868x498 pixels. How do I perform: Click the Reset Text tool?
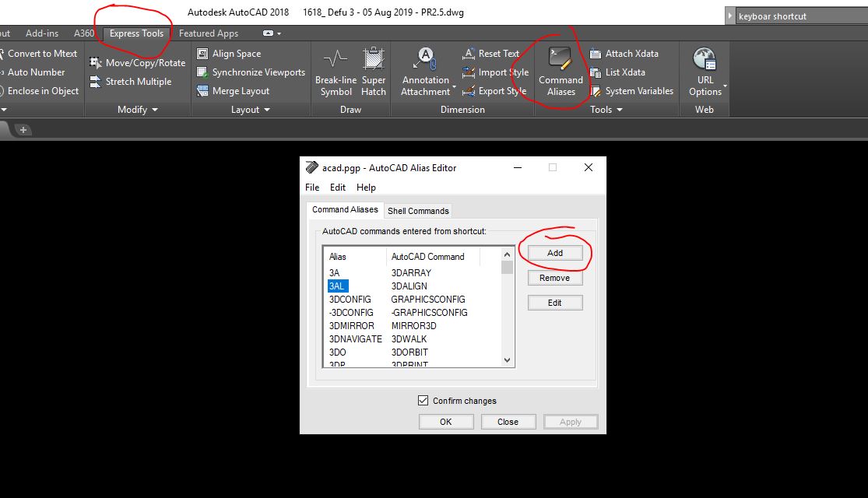point(491,53)
